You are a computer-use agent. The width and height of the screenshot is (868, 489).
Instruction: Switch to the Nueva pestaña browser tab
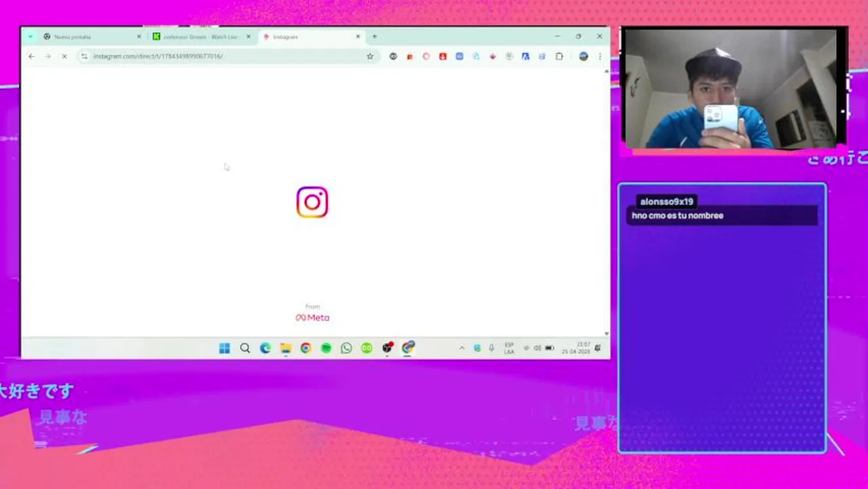click(x=92, y=37)
